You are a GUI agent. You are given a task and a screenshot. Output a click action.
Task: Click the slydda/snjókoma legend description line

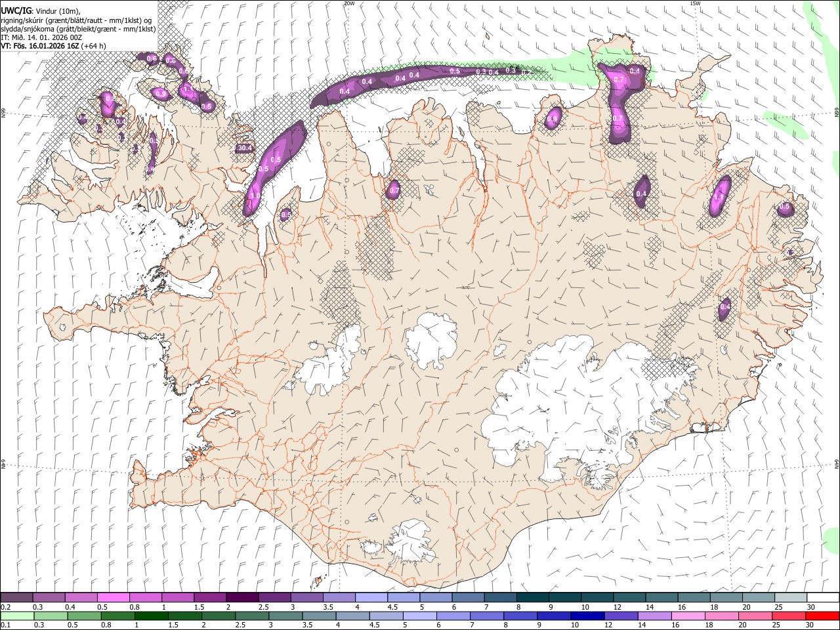pos(78,29)
